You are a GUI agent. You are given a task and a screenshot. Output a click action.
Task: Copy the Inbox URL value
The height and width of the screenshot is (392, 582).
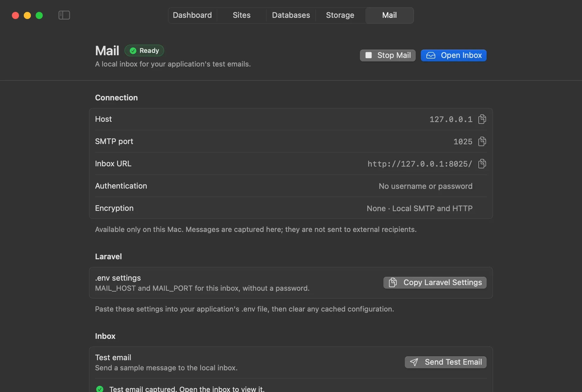point(482,164)
